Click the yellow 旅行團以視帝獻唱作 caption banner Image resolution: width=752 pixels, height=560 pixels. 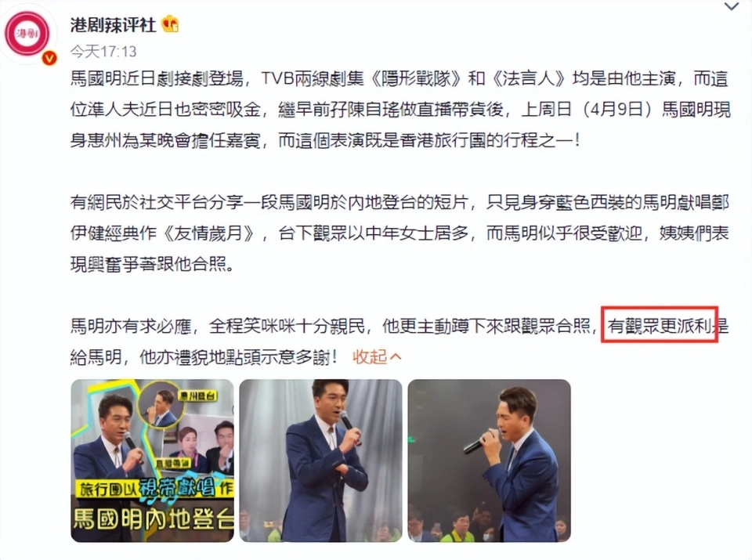coord(154,489)
